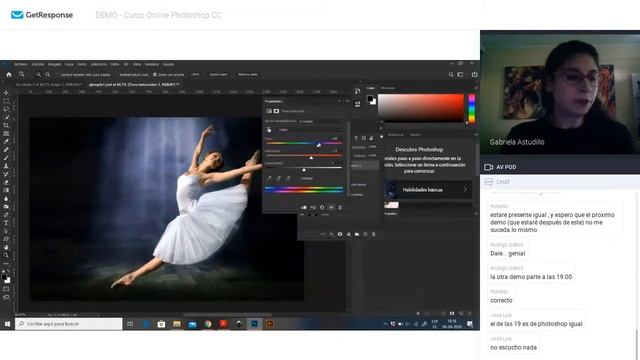Screen dimensions: 640x360
Task: Click the foreground/background swatch in Color panel
Action: (371, 100)
